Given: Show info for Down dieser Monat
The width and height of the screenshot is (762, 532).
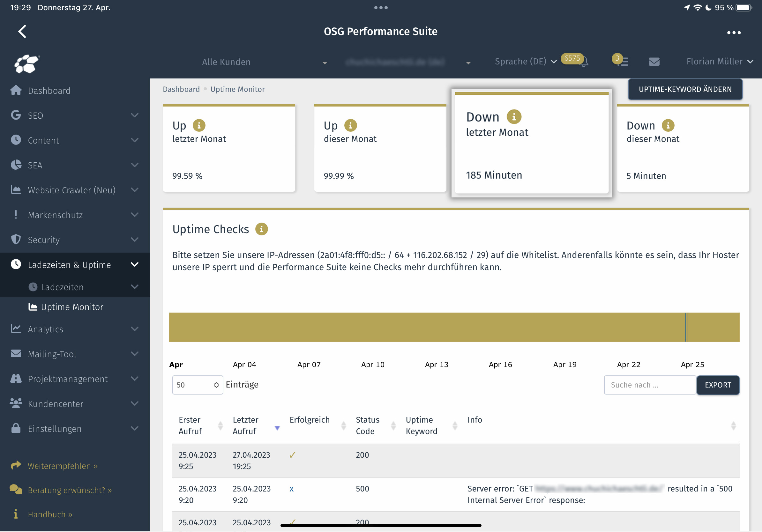Looking at the screenshot, I should click(x=668, y=125).
